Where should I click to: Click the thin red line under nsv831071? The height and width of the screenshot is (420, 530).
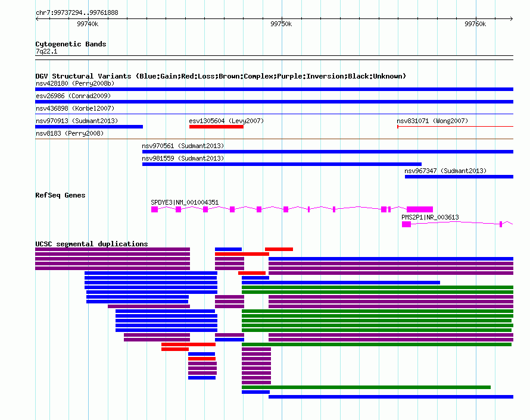(456, 127)
